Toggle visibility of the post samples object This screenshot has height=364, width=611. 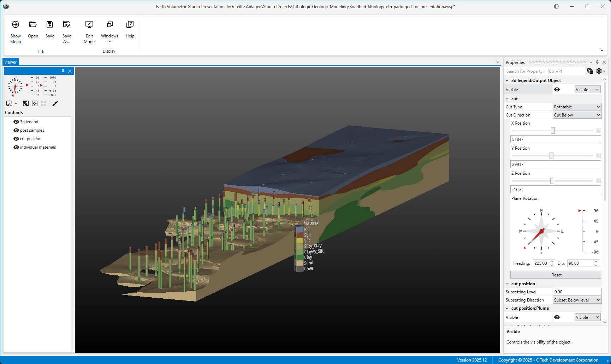click(16, 130)
